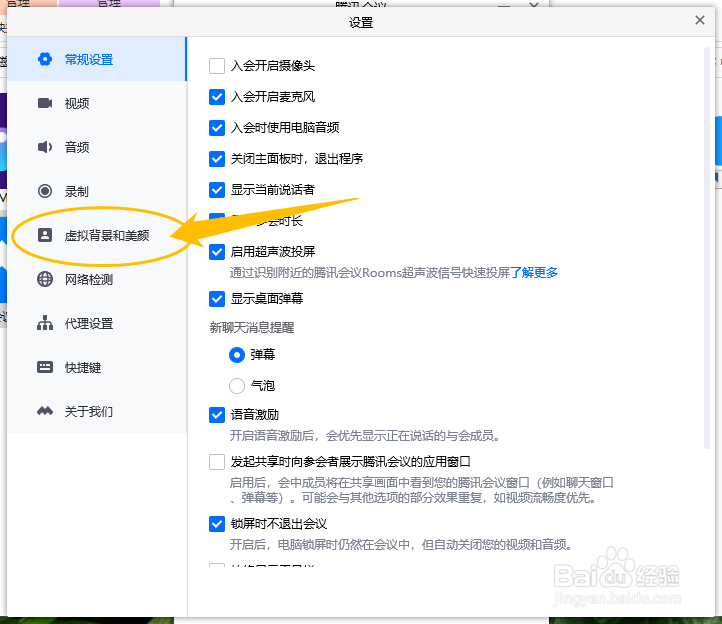Disable 启用超声波投屏 checkbox
This screenshot has height=624, width=722.
tap(217, 252)
